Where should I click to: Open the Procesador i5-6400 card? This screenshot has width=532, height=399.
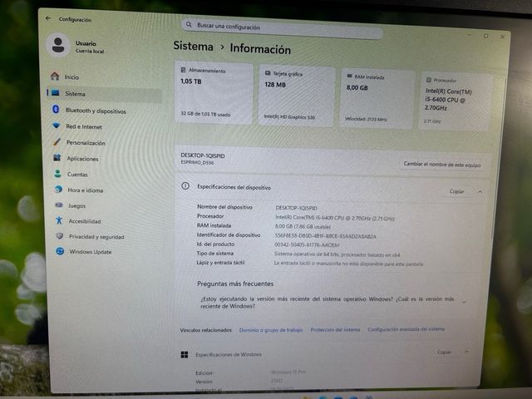pos(456,101)
